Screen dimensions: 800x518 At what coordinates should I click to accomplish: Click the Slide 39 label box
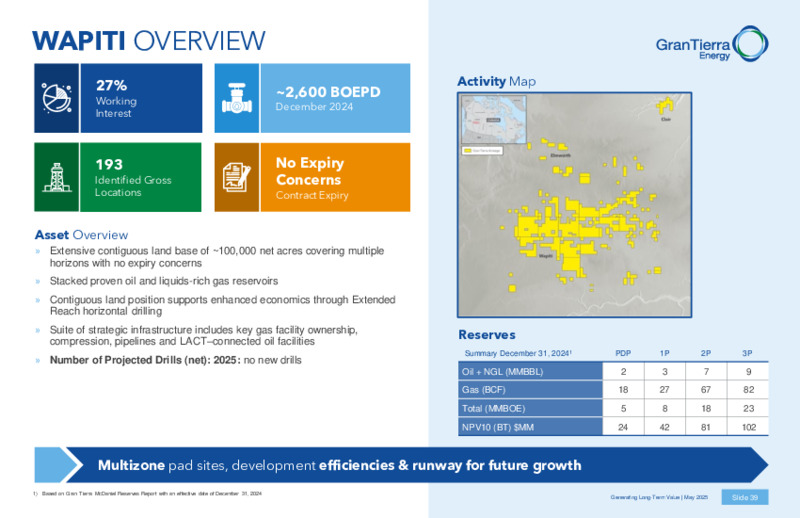point(745,497)
